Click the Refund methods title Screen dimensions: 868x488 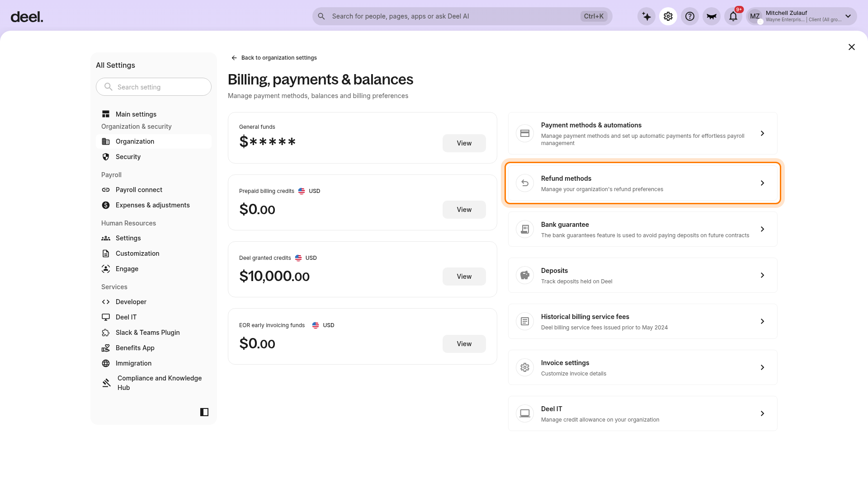(x=566, y=178)
